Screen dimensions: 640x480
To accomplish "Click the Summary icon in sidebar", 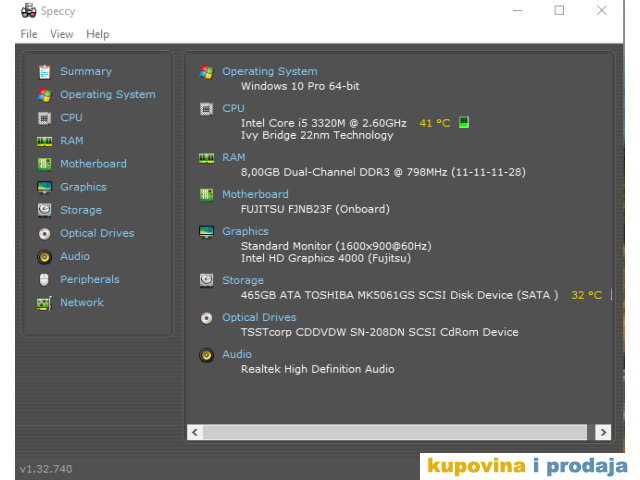I will (44, 72).
